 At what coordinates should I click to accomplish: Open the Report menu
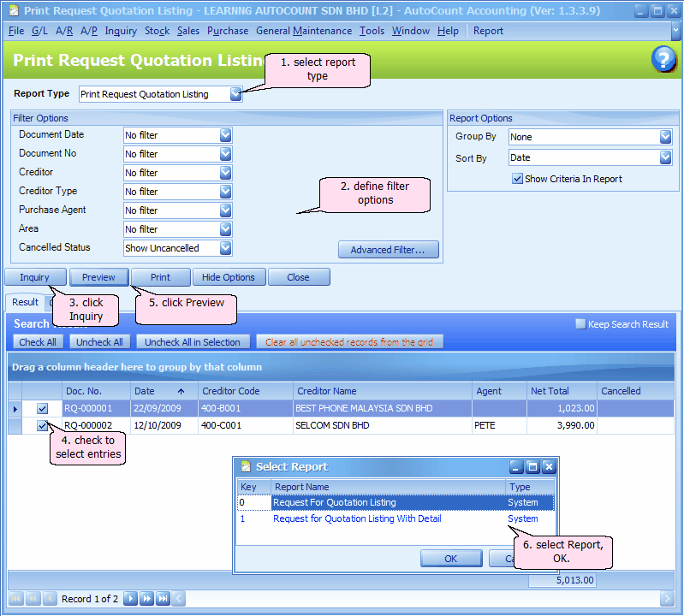click(488, 31)
